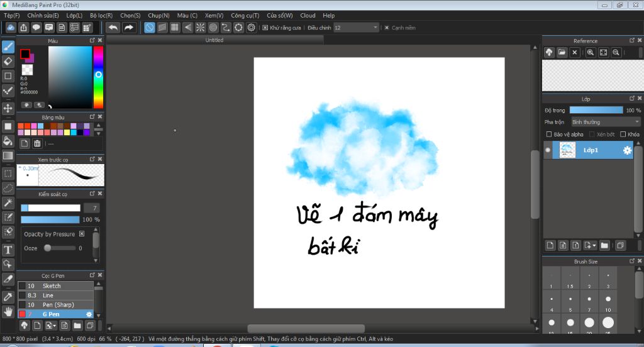Open the Pha trộn blend mode dropdown

pos(605,122)
